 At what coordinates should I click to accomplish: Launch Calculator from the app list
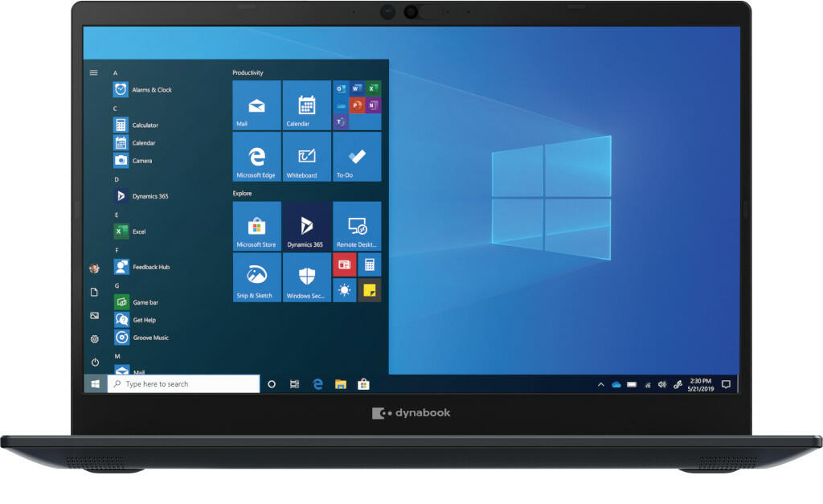[136, 125]
